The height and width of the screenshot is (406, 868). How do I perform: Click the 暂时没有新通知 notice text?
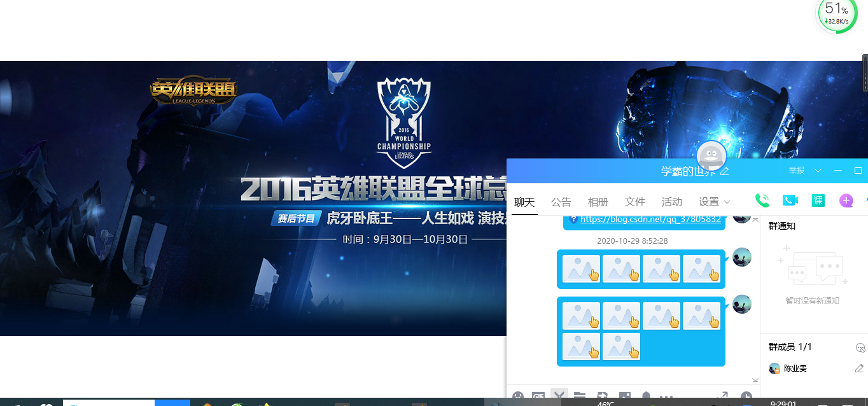812,301
